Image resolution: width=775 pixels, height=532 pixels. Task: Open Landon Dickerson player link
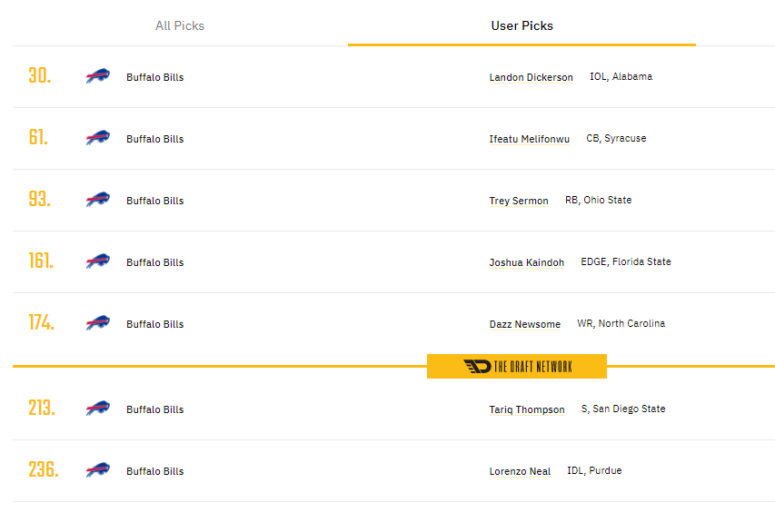(x=531, y=77)
